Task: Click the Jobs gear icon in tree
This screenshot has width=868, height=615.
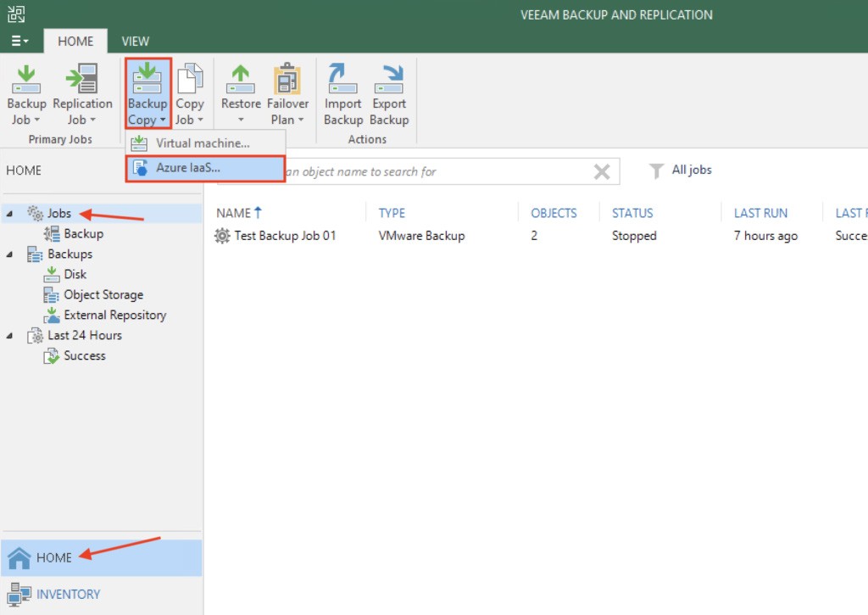Action: pos(36,213)
